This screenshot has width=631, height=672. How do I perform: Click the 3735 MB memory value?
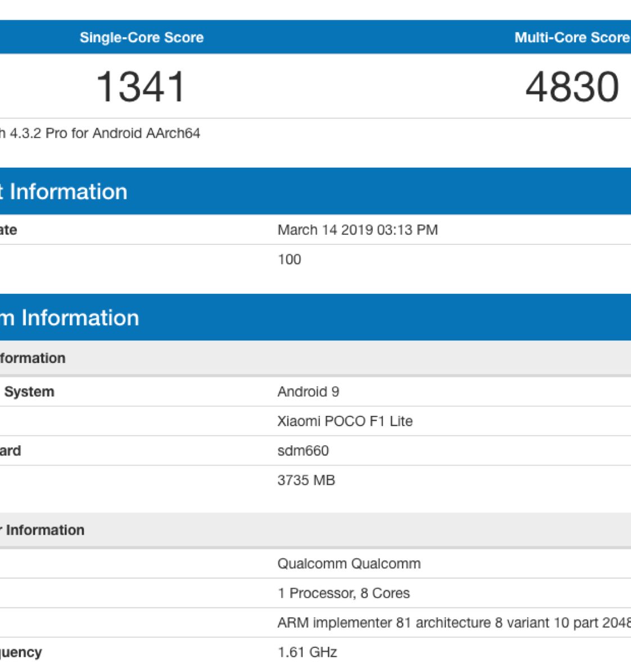306,480
